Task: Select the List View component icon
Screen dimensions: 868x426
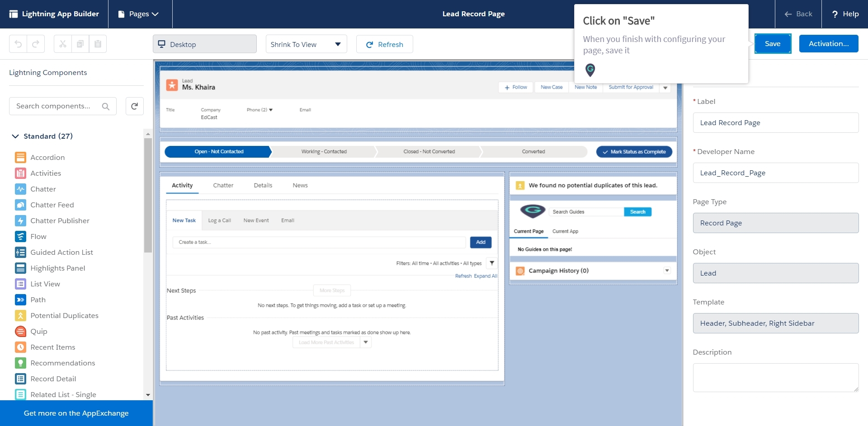Action: pyautogui.click(x=20, y=284)
